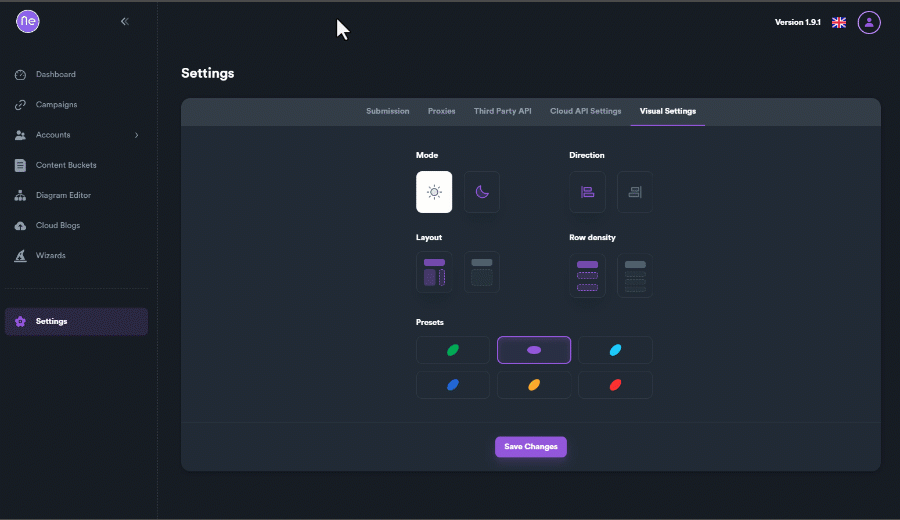Click the Content Buckets document icon
Screen dimensions: 900x520
[x=20, y=165]
